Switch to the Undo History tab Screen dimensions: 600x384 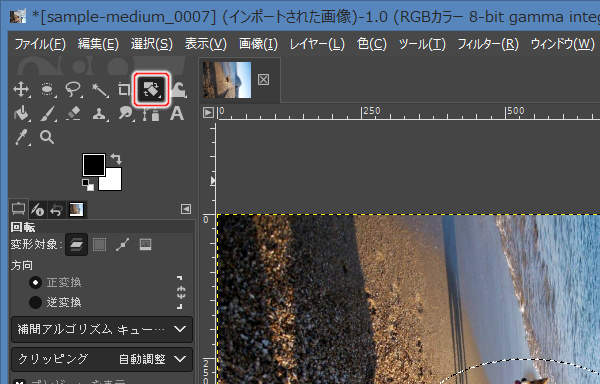coord(57,210)
